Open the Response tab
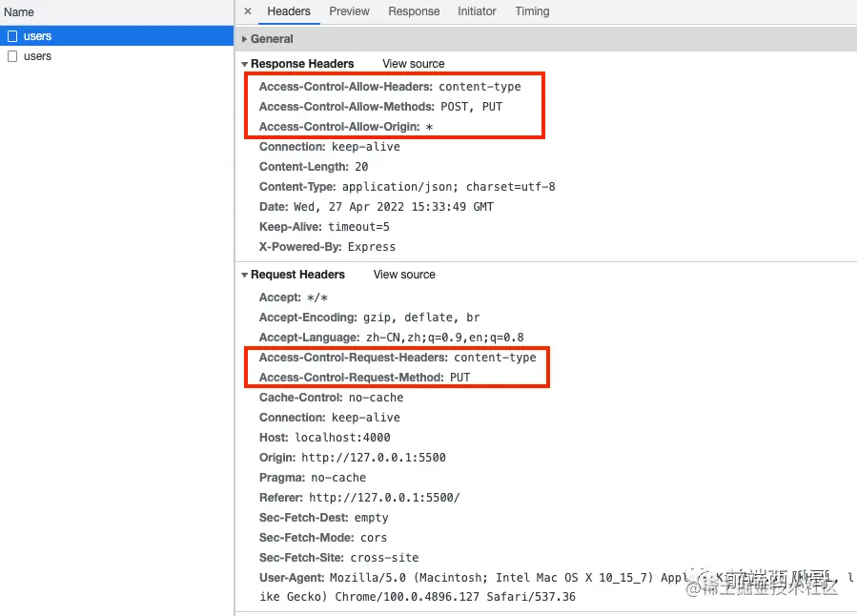Viewport: 857px width, 616px height. (414, 11)
